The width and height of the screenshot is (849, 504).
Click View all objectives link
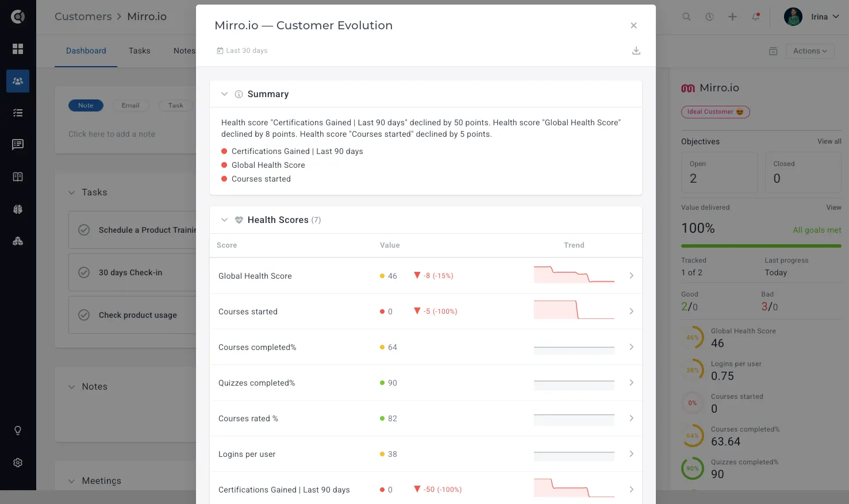[x=829, y=141]
